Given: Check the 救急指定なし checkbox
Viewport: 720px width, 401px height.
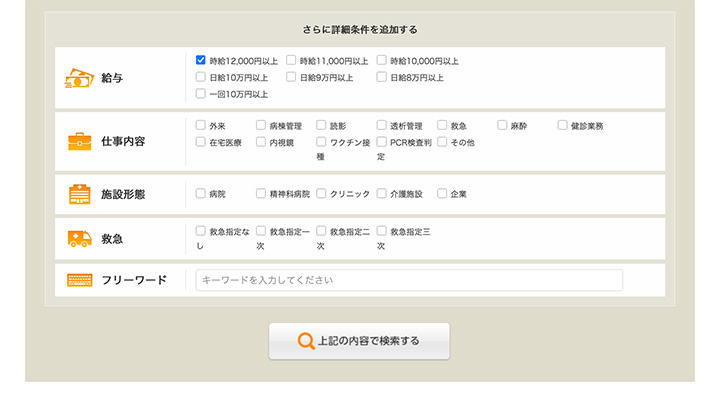Looking at the screenshot, I should 201,231.
